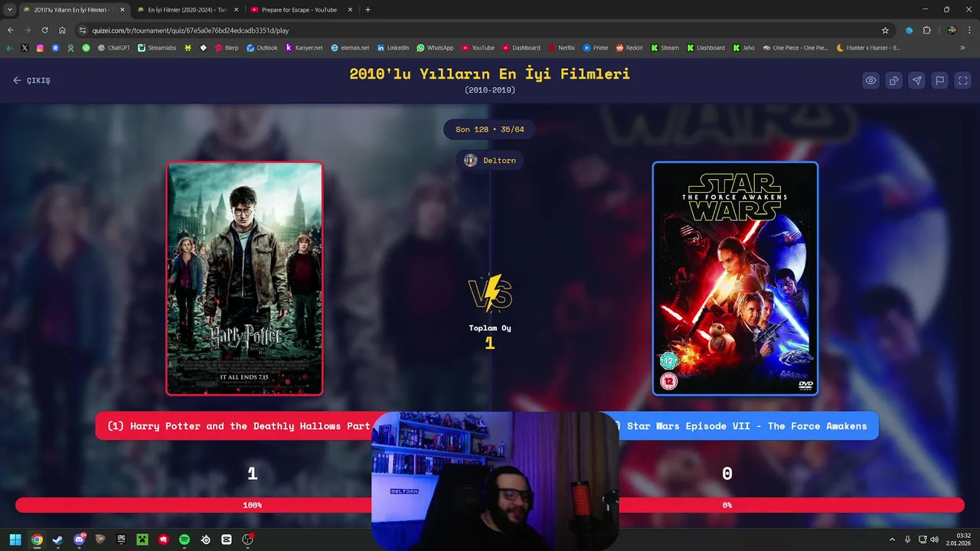Click the 'Son 128 • 35/64' round indicator
Viewport: 980px width, 551px height.
coord(490,129)
